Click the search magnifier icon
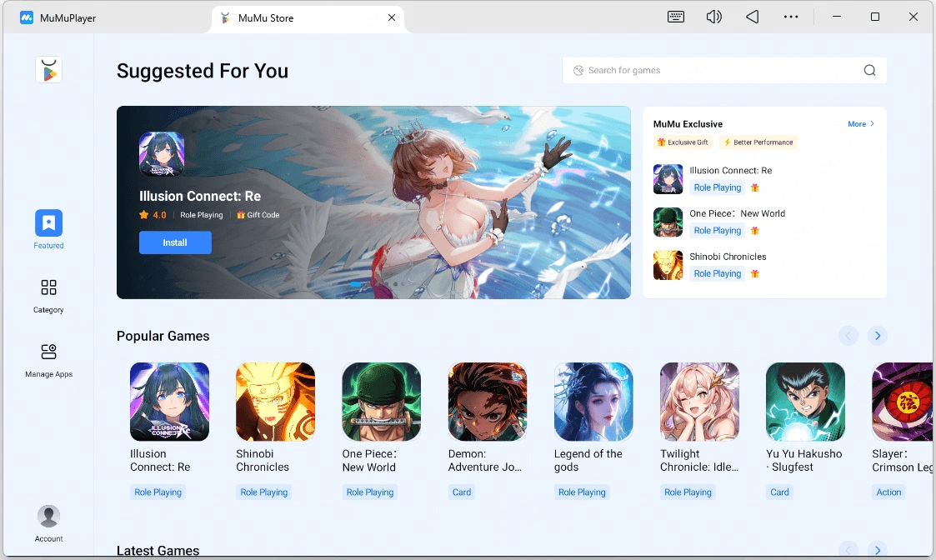 pyautogui.click(x=870, y=71)
